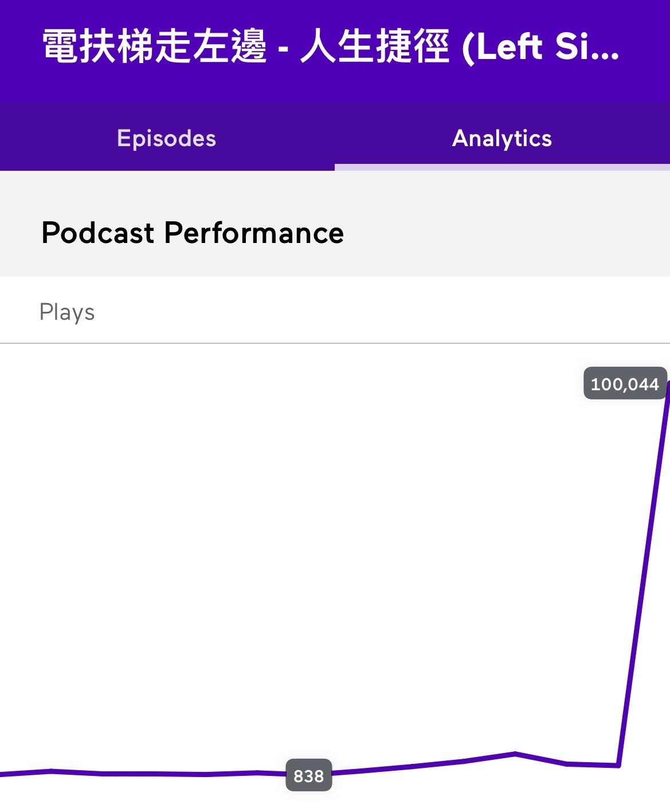Select the Analytics tab
This screenshot has height=812, width=670.
(x=502, y=138)
